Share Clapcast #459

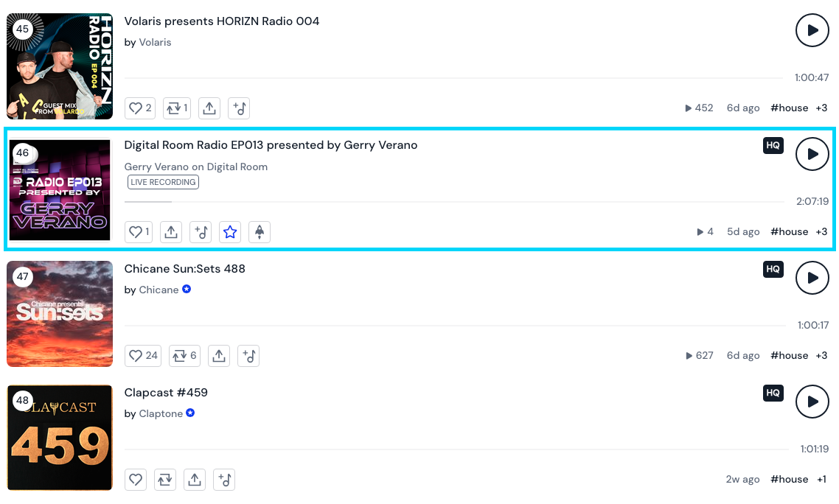(x=195, y=480)
